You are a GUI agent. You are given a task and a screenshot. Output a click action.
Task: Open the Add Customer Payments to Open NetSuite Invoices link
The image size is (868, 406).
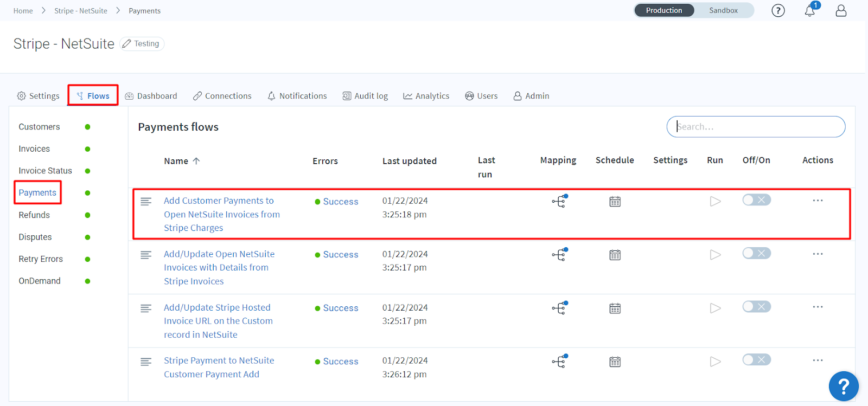point(222,214)
